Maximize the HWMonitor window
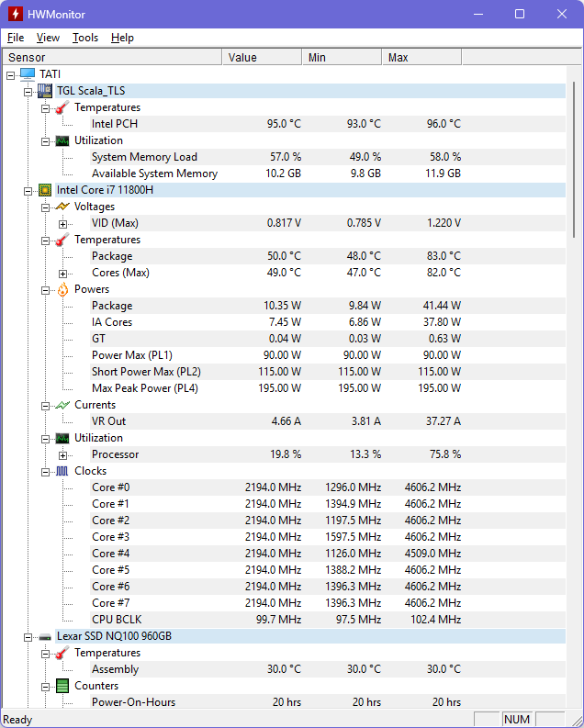Image resolution: width=584 pixels, height=728 pixels. click(520, 14)
